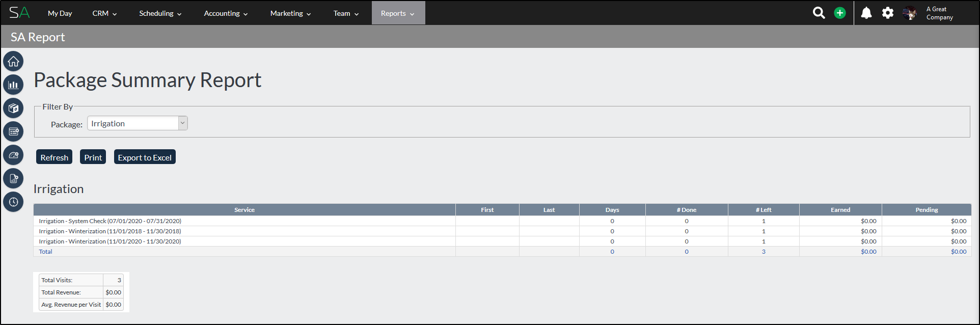This screenshot has width=980, height=325.
Task: Click Export to Excel button
Action: pyautogui.click(x=145, y=157)
